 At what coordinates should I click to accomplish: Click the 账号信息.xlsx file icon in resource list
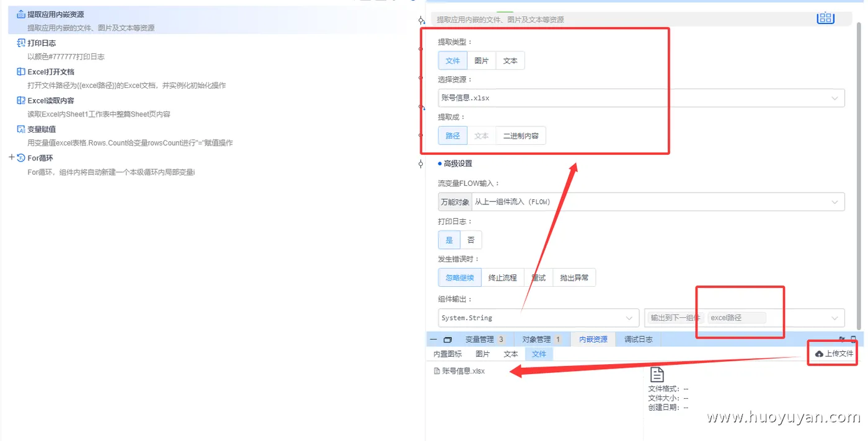(436, 371)
